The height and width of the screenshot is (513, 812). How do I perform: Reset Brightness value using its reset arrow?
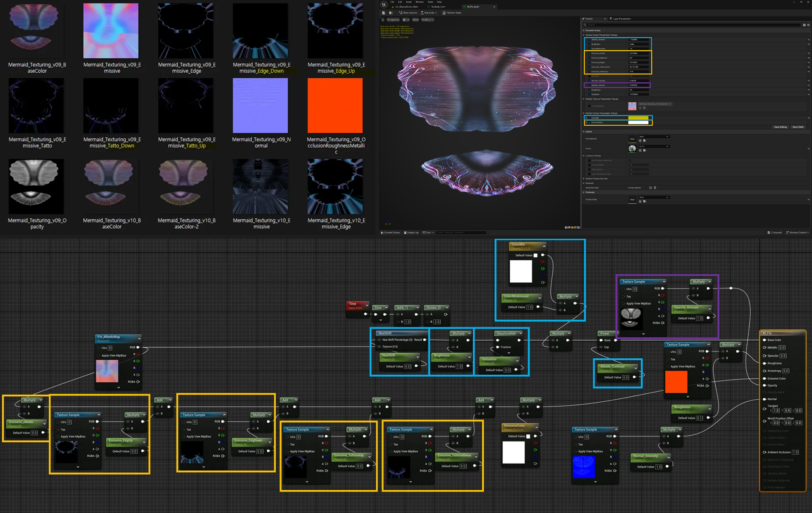pyautogui.click(x=809, y=44)
